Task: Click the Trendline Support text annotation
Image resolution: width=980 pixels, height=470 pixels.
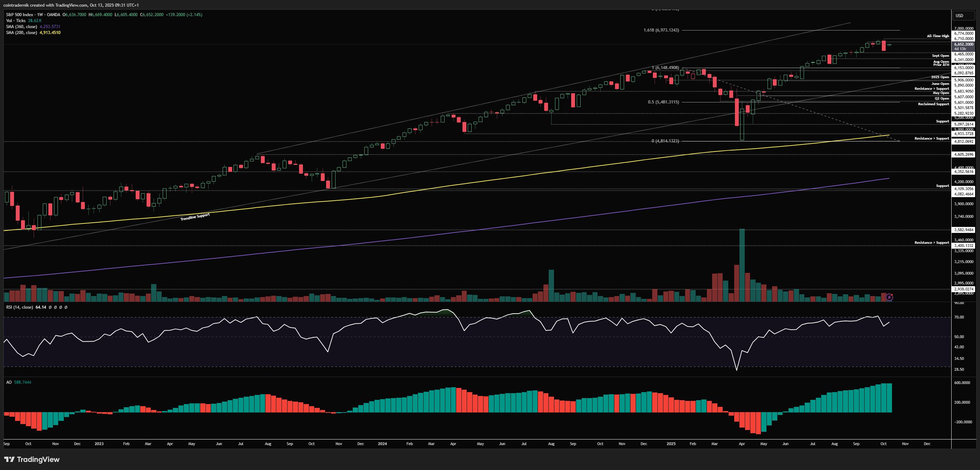Action: click(195, 217)
